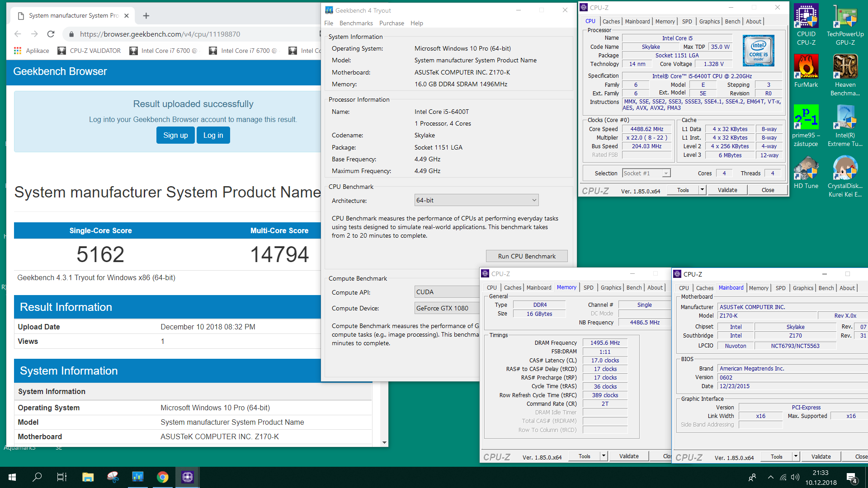Expand the Architecture 64-bit dropdown
Screen dimensions: 868x488
click(x=476, y=200)
